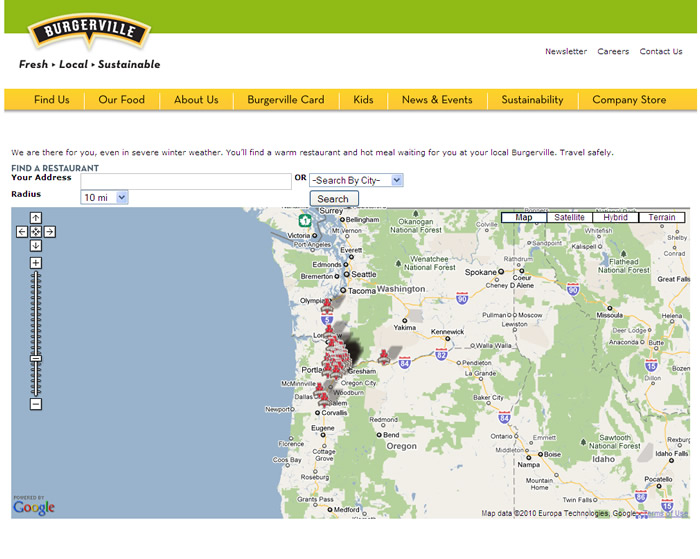Pan the map down with arrow button
Image resolution: width=700 pixels, height=559 pixels.
[36, 246]
